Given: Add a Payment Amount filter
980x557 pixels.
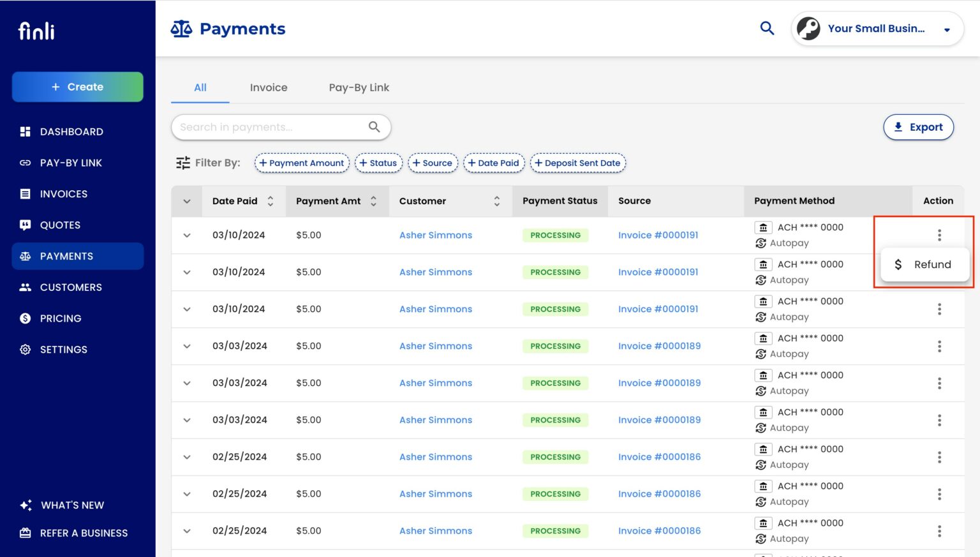Looking at the screenshot, I should [x=302, y=163].
